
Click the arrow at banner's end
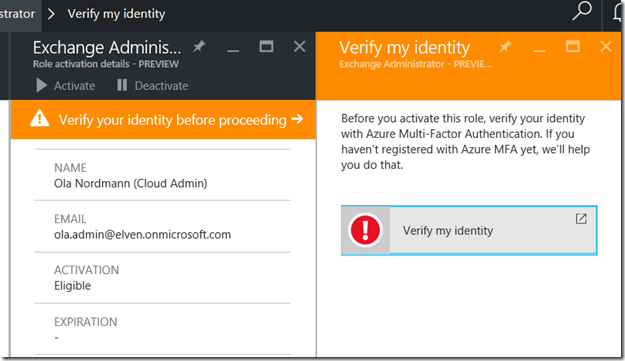coord(297,119)
